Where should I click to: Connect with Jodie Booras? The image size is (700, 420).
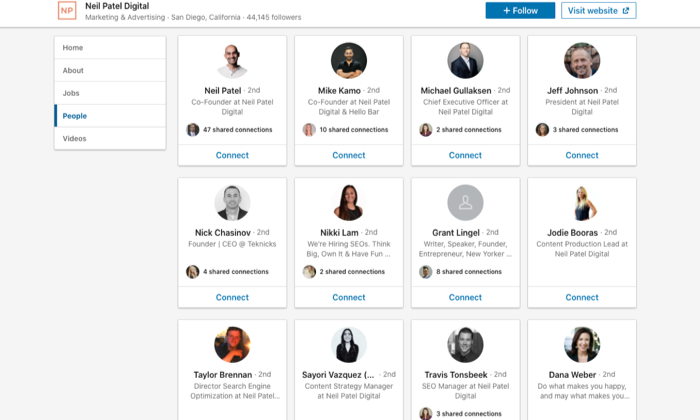582,297
